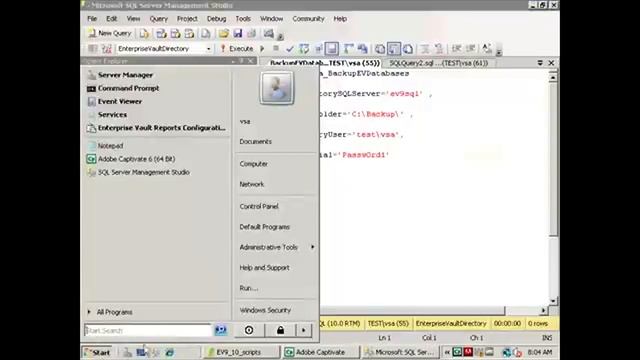Show hidden system tray icons
The height and width of the screenshot is (360, 640).
coord(447,352)
